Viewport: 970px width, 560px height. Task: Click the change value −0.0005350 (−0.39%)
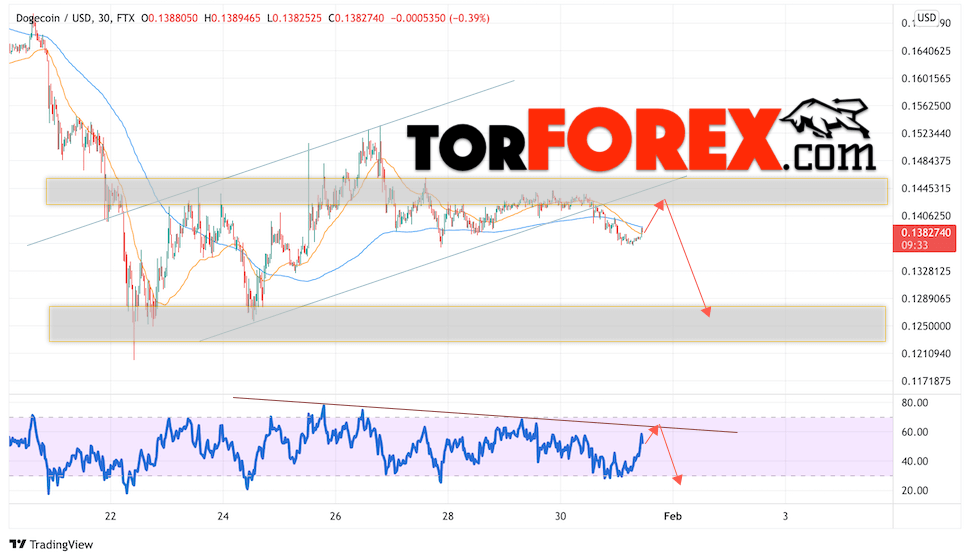440,19
